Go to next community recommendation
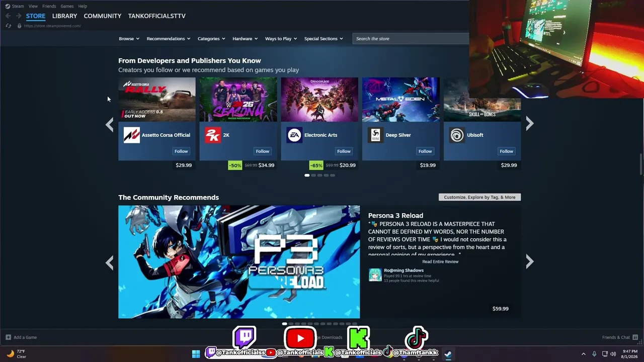 click(530, 262)
